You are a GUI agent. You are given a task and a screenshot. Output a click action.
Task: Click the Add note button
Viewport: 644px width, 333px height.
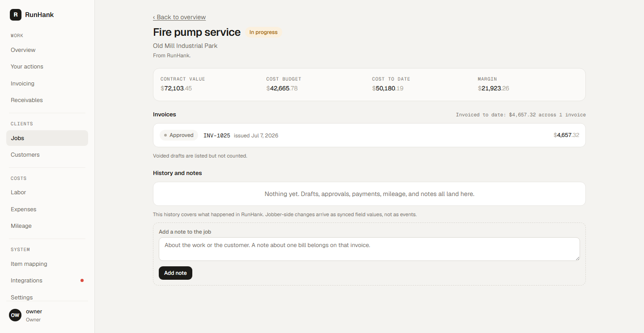[175, 273]
